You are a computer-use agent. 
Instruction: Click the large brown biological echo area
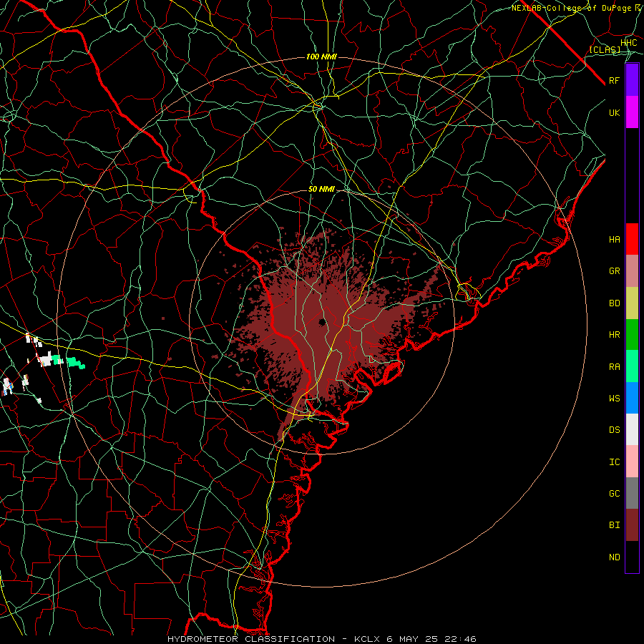(x=324, y=328)
